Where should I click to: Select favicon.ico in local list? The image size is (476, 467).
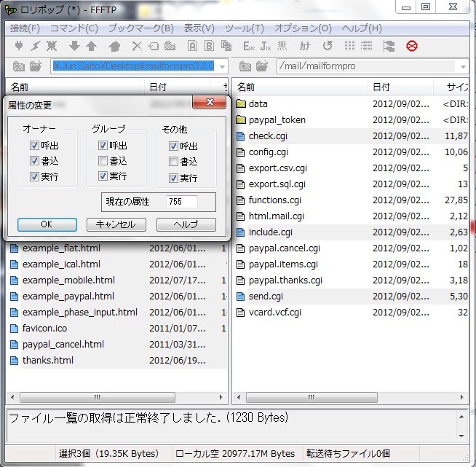click(x=44, y=329)
